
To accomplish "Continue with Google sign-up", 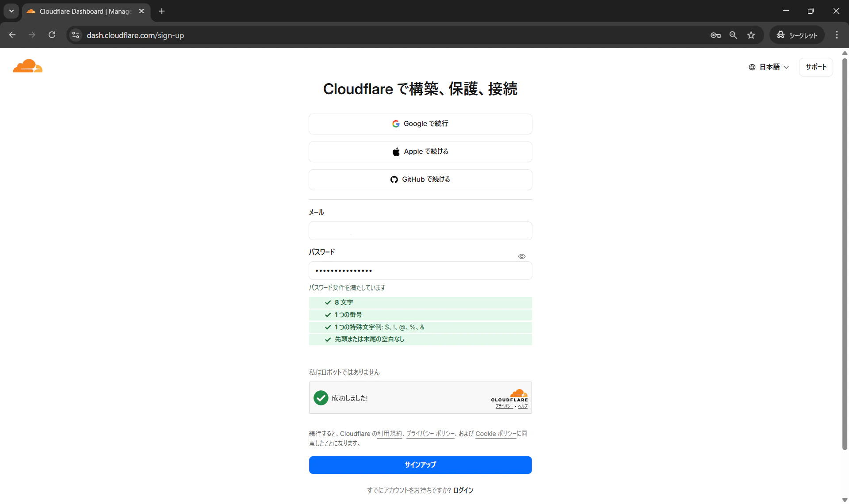I will 420,124.
